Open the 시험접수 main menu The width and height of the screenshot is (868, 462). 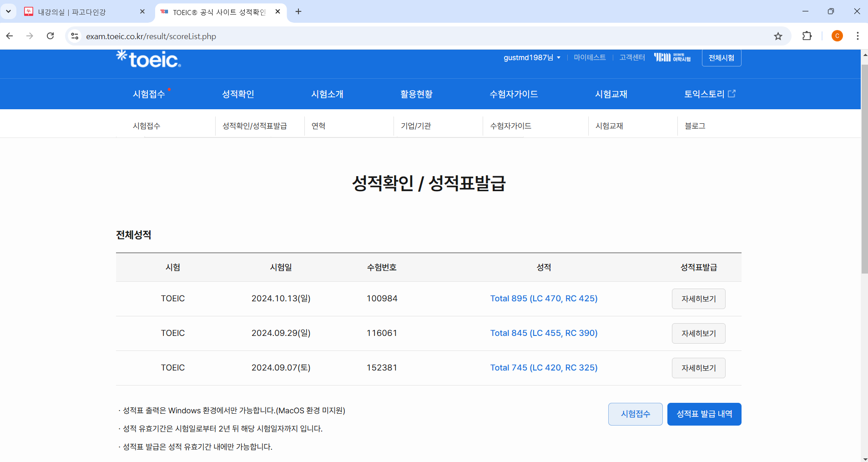click(149, 94)
